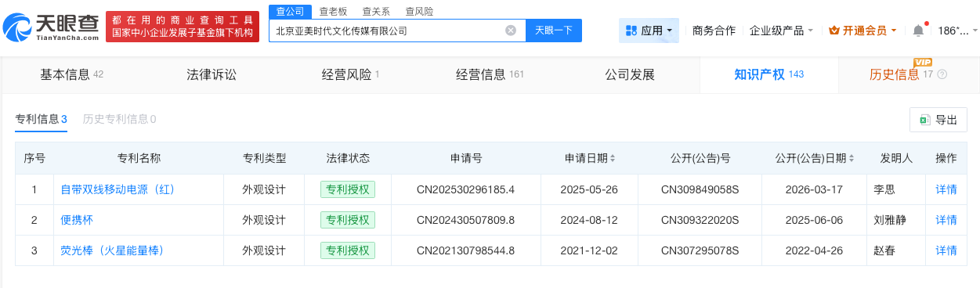The image size is (980, 288).
Task: View 详情 for patent CN202530296185.4
Action: point(946,189)
